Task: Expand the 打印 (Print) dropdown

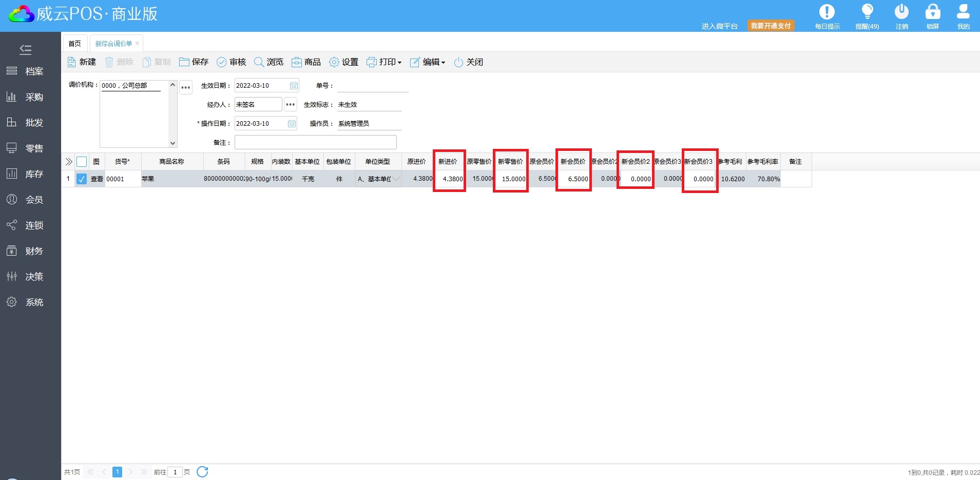Action: coord(384,62)
